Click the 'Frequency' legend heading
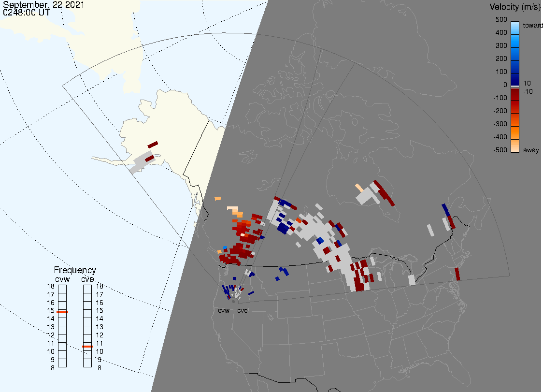 [75, 270]
